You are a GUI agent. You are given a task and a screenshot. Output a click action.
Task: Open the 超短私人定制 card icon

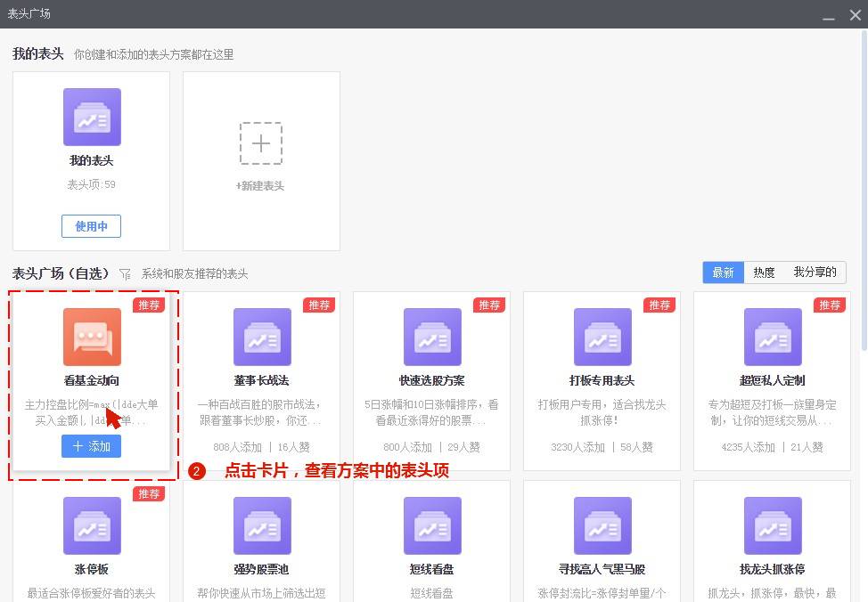(773, 337)
